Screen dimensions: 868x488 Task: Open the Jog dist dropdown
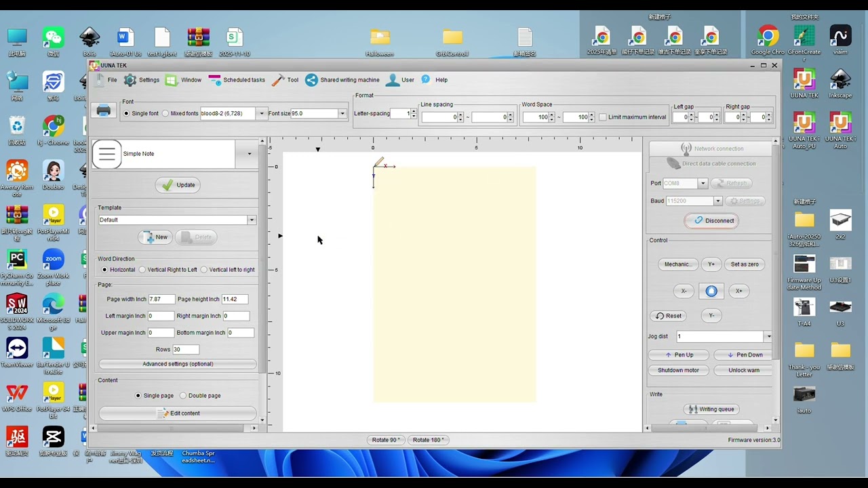[x=768, y=337]
